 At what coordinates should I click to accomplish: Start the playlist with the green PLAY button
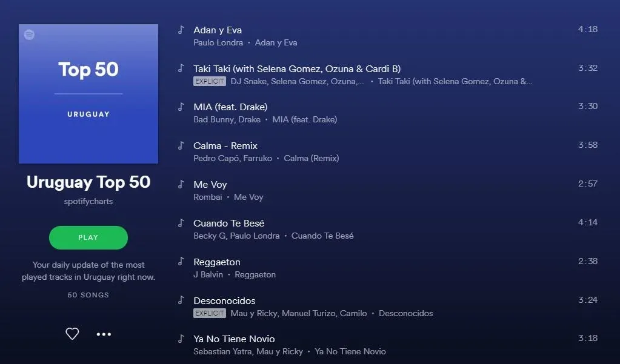point(88,237)
